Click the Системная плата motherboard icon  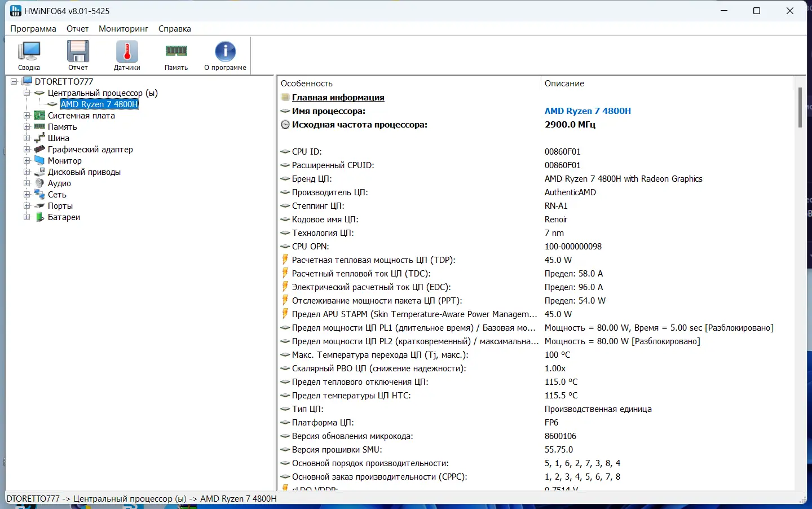click(39, 115)
